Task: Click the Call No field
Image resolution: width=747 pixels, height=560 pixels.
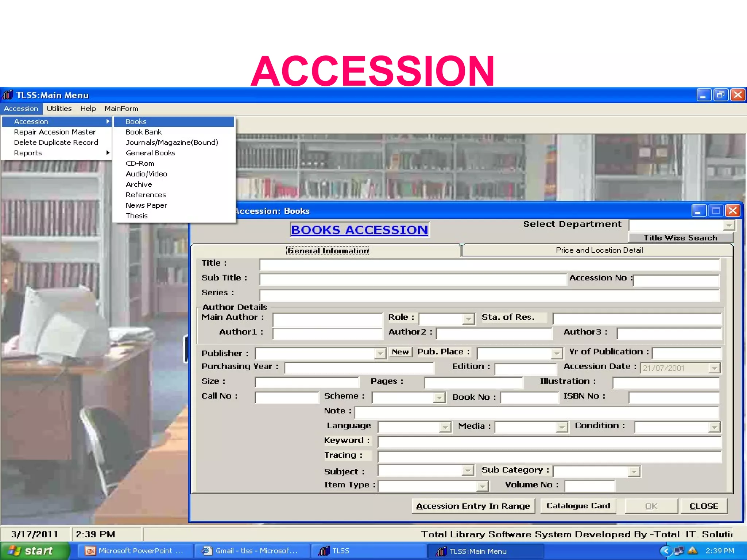Action: [x=287, y=397]
